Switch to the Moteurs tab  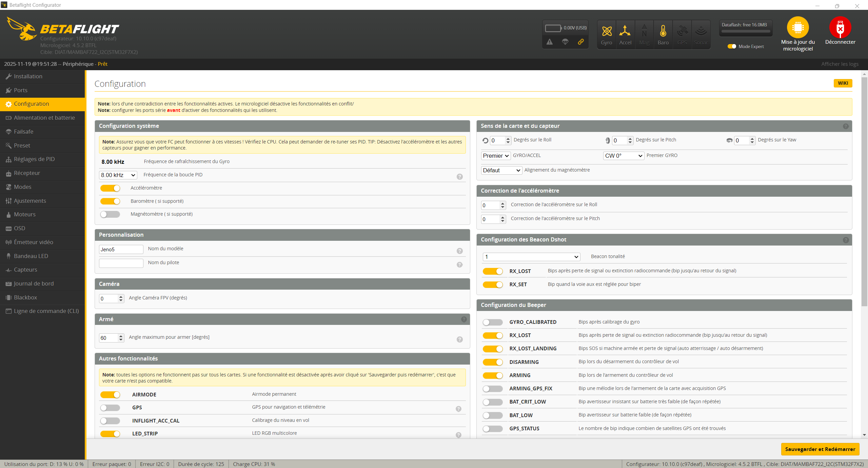tap(24, 214)
